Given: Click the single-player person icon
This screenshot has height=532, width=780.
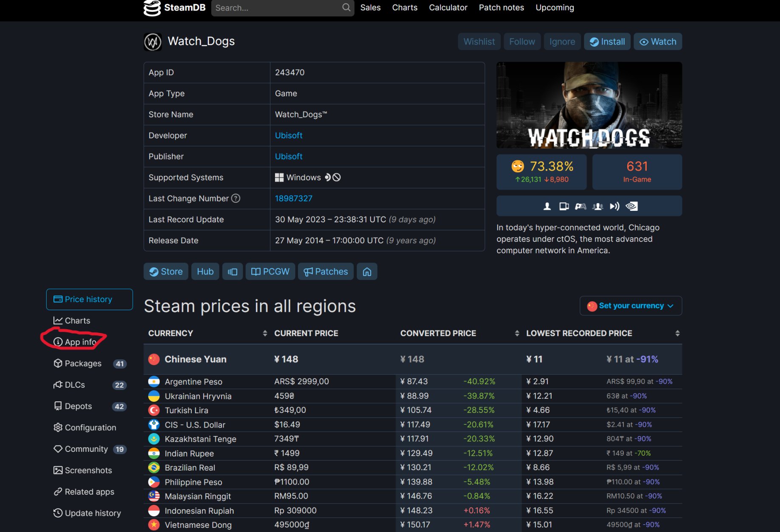Looking at the screenshot, I should click(x=547, y=206).
